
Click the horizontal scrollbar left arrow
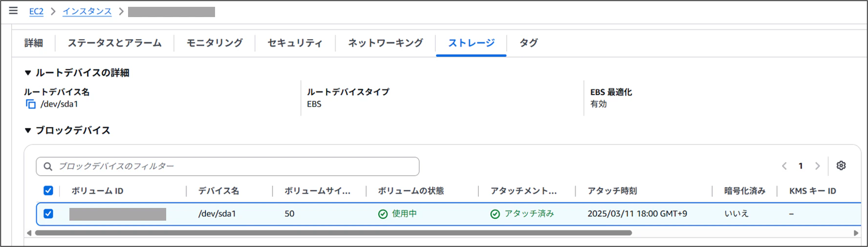coord(29,233)
